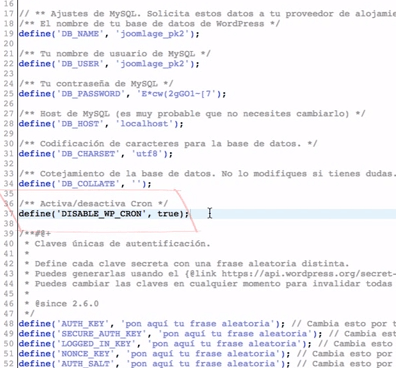Click the 'SECURE_AUTH_KEY' constant
Image resolution: width=396 pixels, height=368 pixels.
click(101, 334)
